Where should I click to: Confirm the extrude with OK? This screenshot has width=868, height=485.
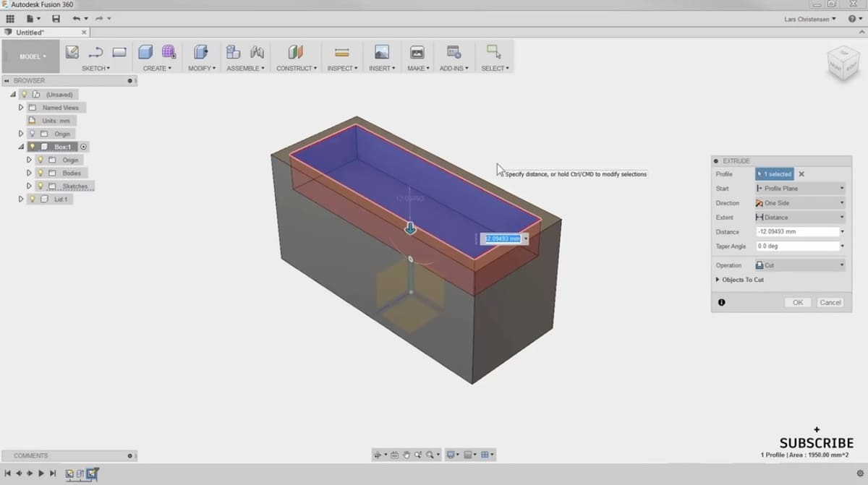798,302
